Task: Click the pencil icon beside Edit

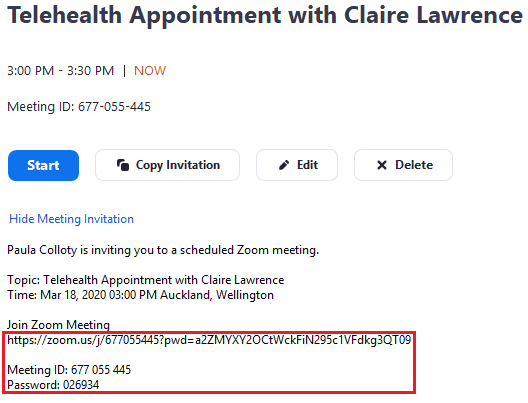Action: click(284, 165)
